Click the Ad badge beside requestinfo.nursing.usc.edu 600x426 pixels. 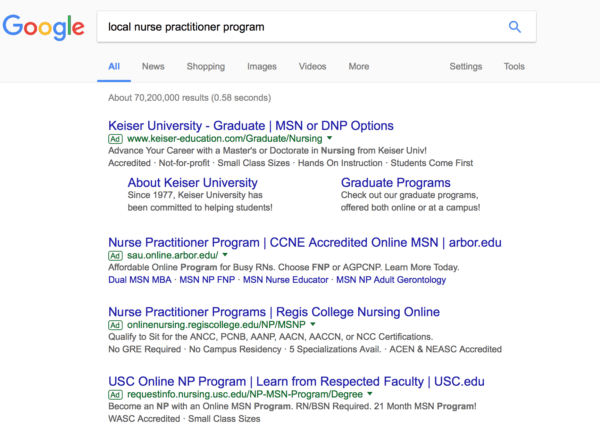point(115,395)
